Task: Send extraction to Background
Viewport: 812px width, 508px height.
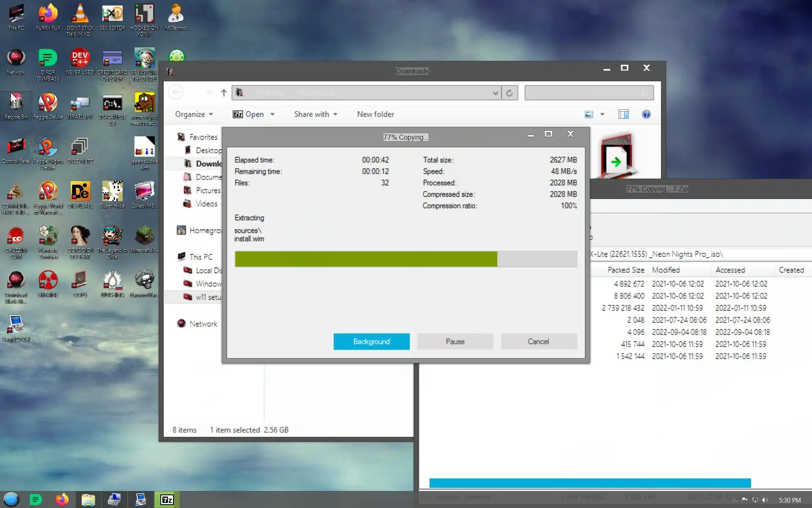Action: pos(371,341)
